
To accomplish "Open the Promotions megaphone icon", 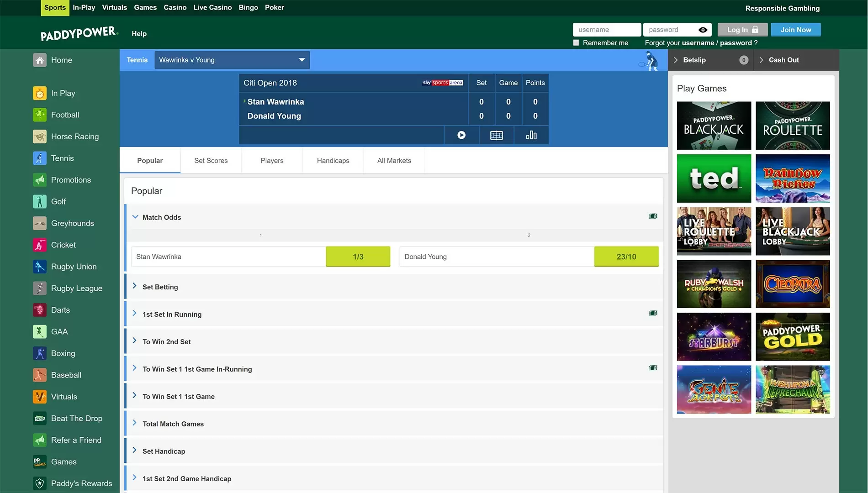I will tap(40, 180).
